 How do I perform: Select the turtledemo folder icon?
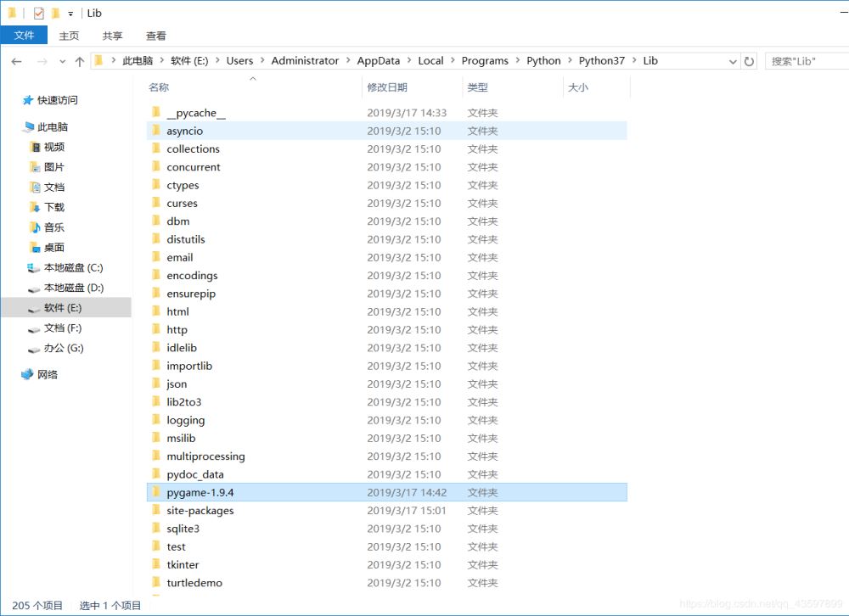coord(156,582)
